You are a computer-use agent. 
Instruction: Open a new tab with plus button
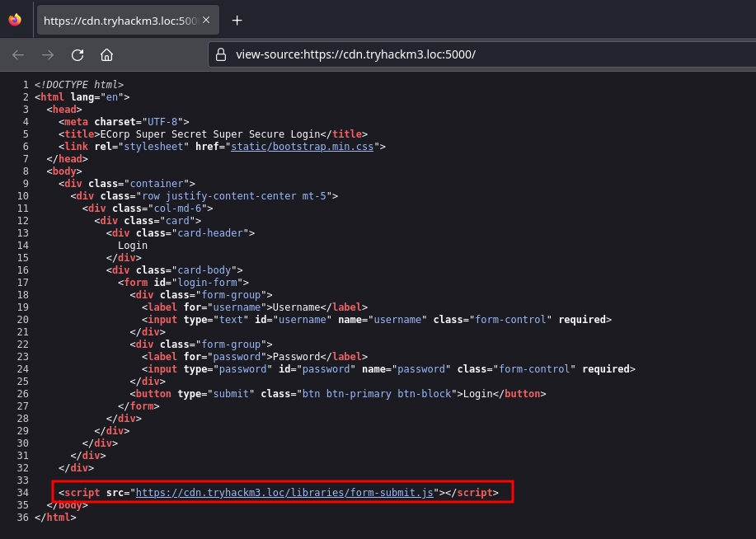[x=237, y=21]
